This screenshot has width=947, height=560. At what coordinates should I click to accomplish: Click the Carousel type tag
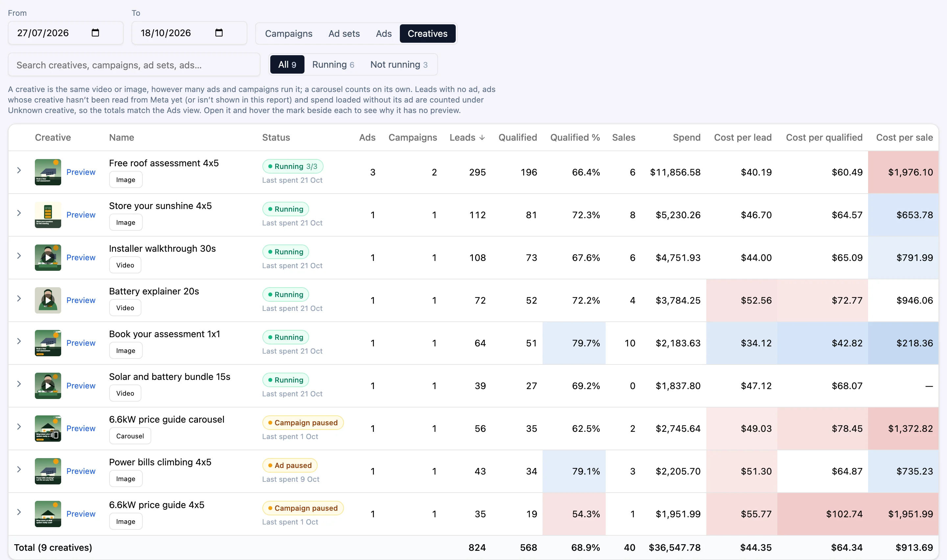(130, 436)
